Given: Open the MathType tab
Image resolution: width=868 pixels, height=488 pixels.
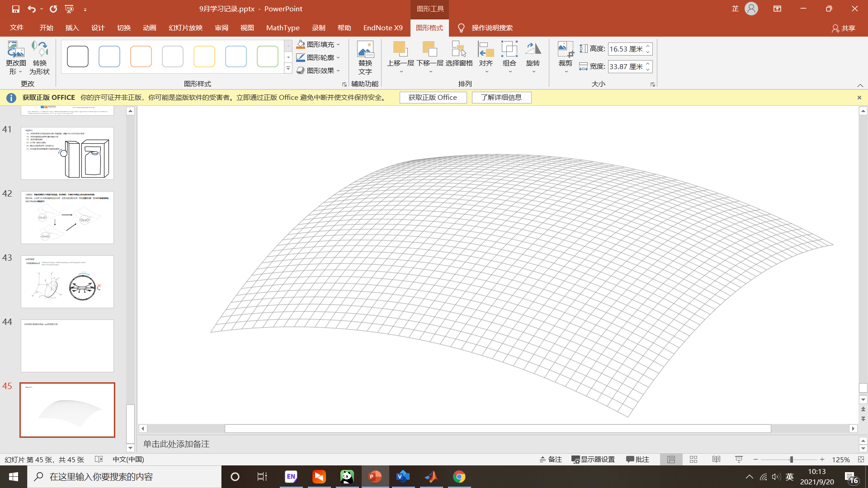Looking at the screenshot, I should (x=283, y=28).
